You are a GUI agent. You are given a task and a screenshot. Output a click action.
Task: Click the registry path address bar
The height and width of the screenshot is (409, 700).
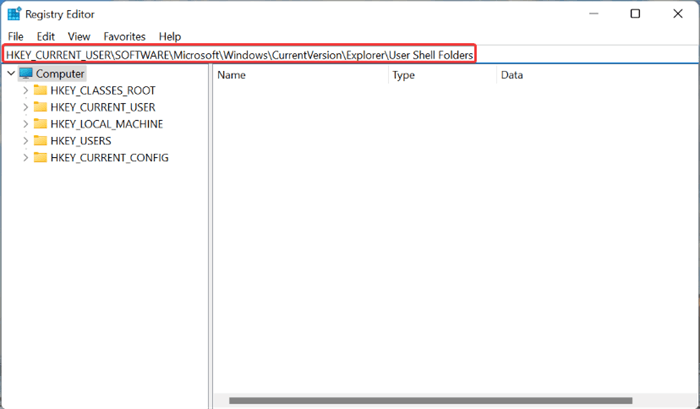pyautogui.click(x=350, y=55)
